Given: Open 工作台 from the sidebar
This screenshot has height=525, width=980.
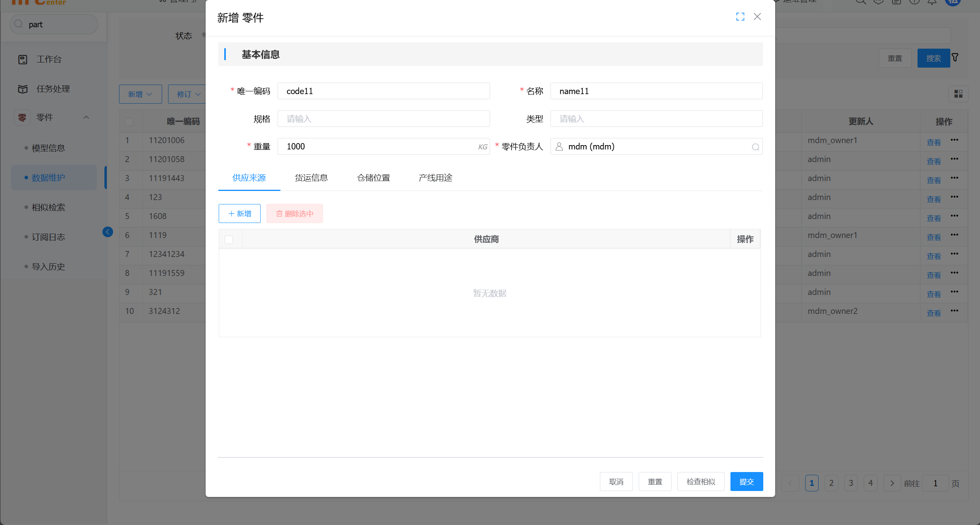Looking at the screenshot, I should [49, 59].
